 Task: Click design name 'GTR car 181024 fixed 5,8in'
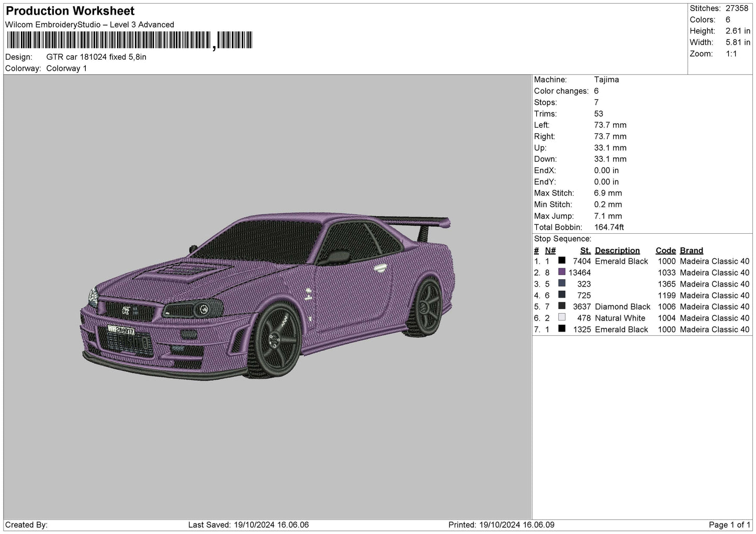(x=96, y=57)
